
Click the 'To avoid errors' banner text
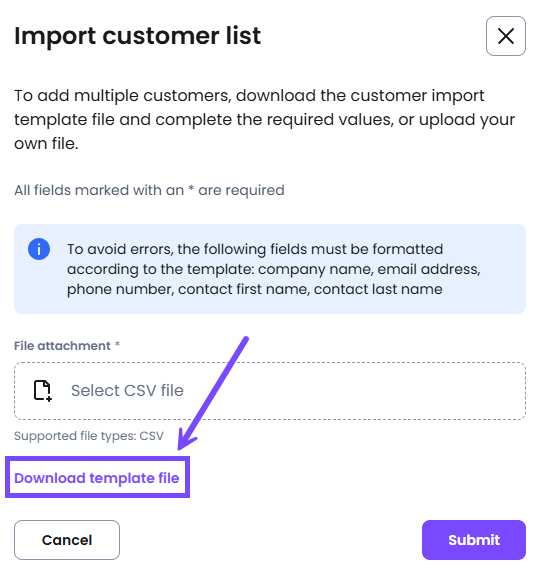click(x=273, y=269)
